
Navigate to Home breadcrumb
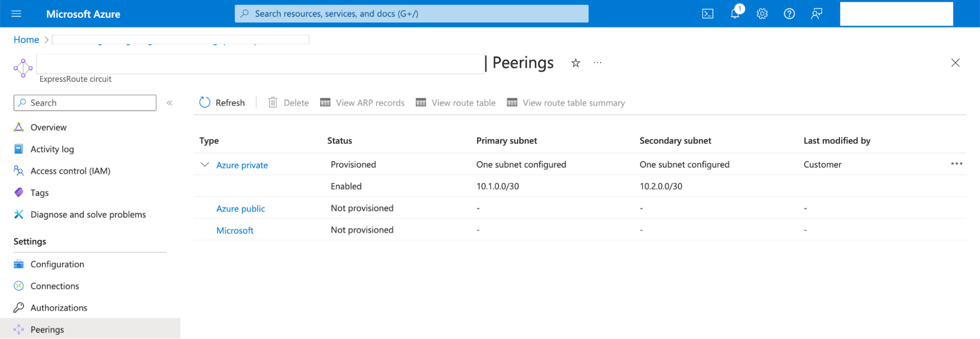coord(26,40)
